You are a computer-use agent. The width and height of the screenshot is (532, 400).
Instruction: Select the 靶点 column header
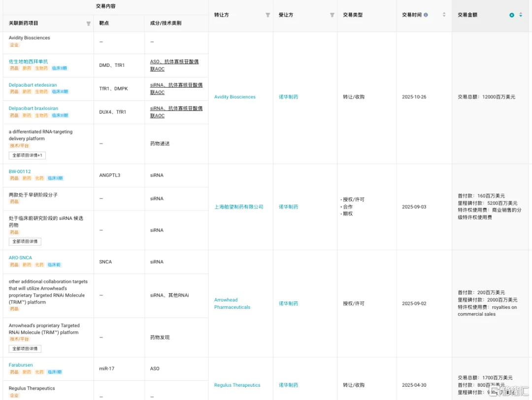click(x=104, y=23)
